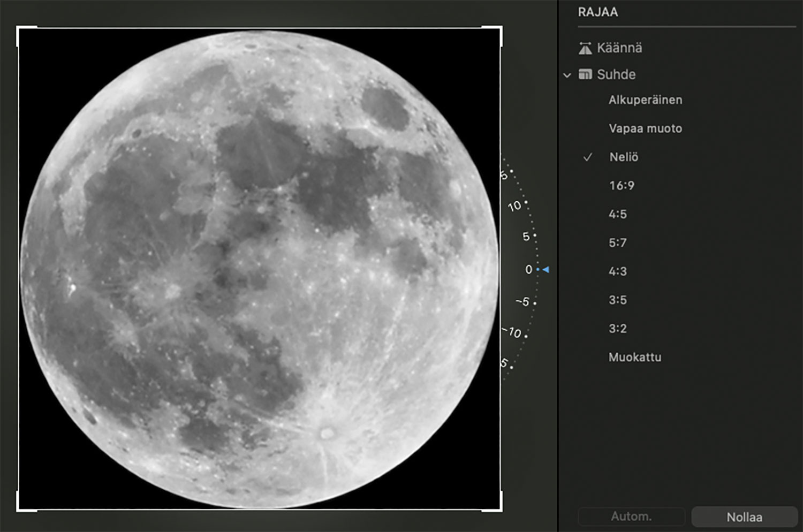Screen dimensions: 803x532
Task: Click the bottom-right crop corner handle
Action: coord(500,509)
